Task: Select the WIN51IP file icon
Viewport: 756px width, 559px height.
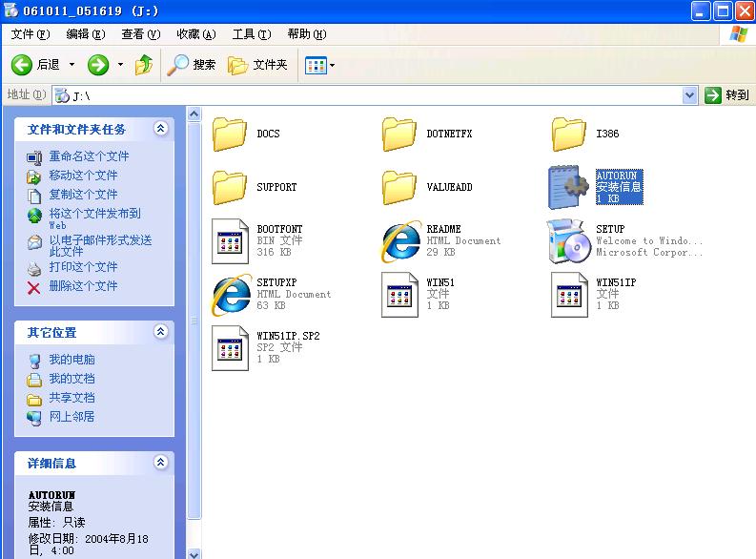Action: click(569, 295)
